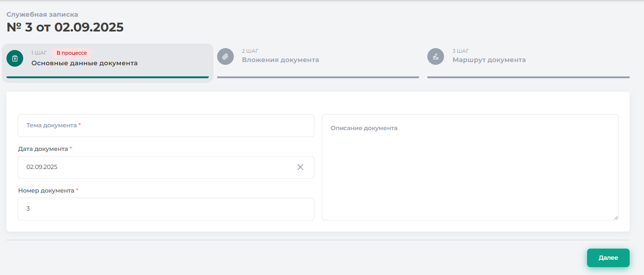Open the date picker with value 02.09.2025

click(153, 167)
